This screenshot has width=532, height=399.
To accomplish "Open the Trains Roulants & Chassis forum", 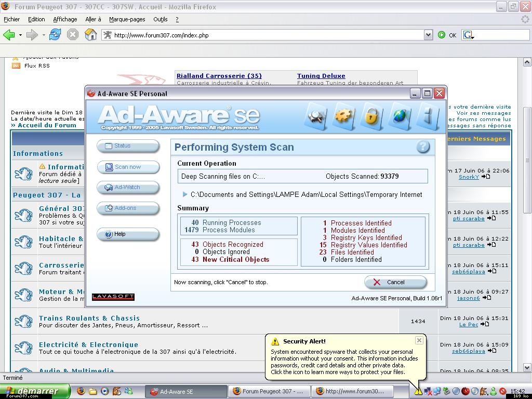I will click(89, 318).
